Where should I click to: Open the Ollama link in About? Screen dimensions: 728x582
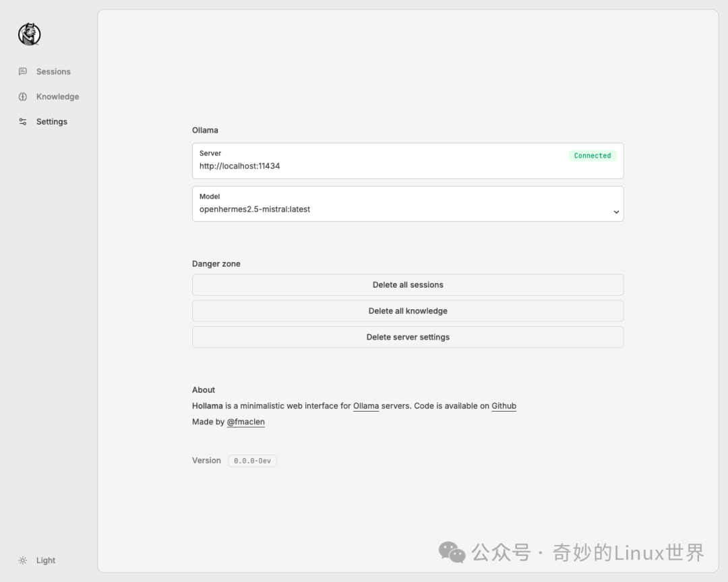click(x=366, y=406)
